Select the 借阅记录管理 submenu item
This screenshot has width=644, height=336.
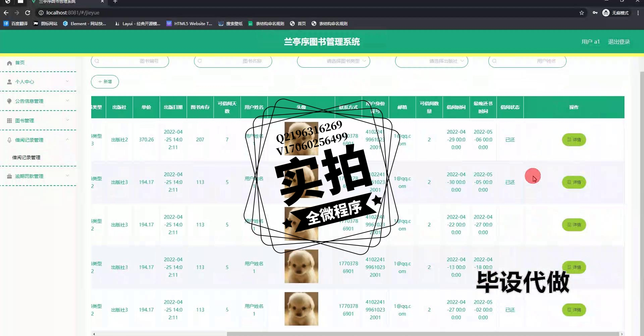26,157
